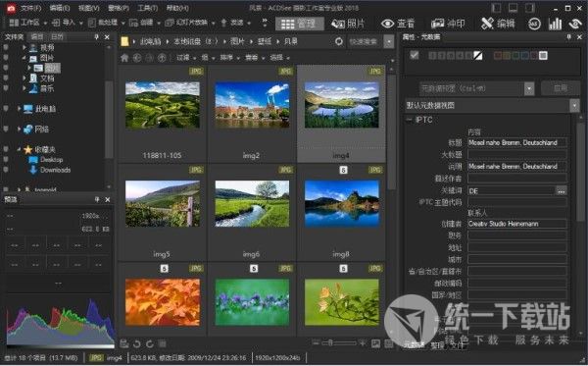
Task: Toggle the tagged checkbox in Properties pane
Action: pos(415,55)
